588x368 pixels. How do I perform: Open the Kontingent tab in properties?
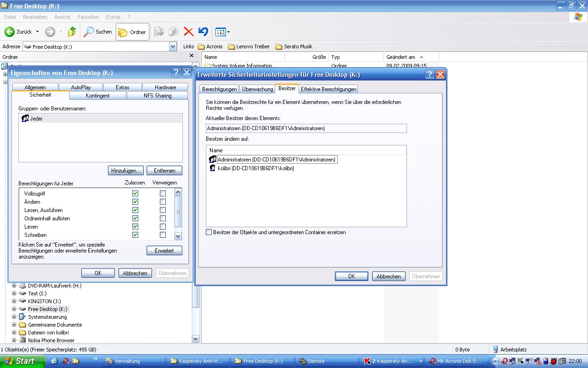(x=98, y=96)
